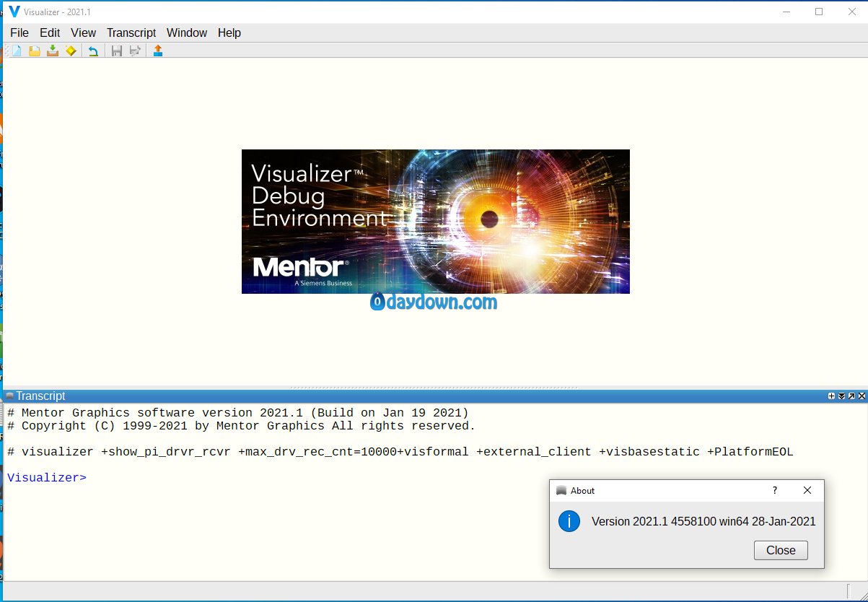The image size is (868, 602).
Task: Open the File menu
Action: pyautogui.click(x=19, y=32)
